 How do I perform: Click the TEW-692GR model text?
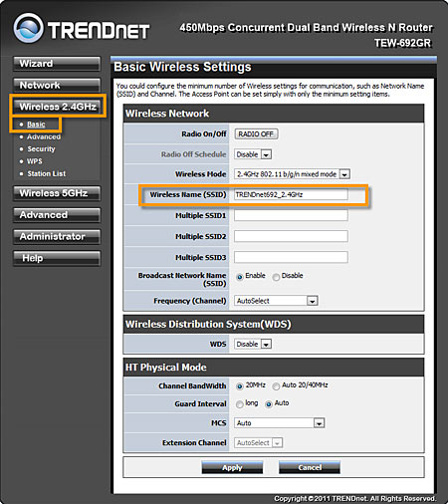403,43
